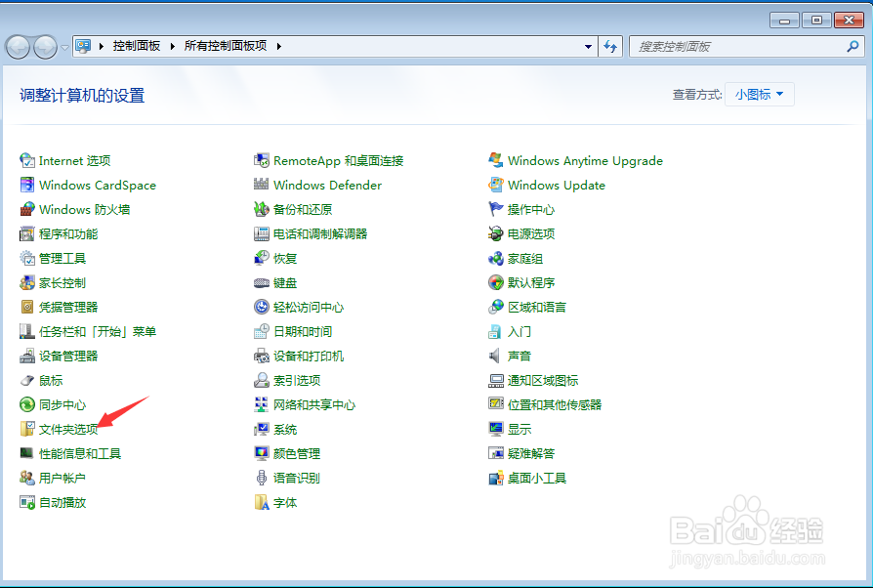Open the 位置和其他传感器 link
This screenshot has width=873, height=588.
click(x=555, y=404)
